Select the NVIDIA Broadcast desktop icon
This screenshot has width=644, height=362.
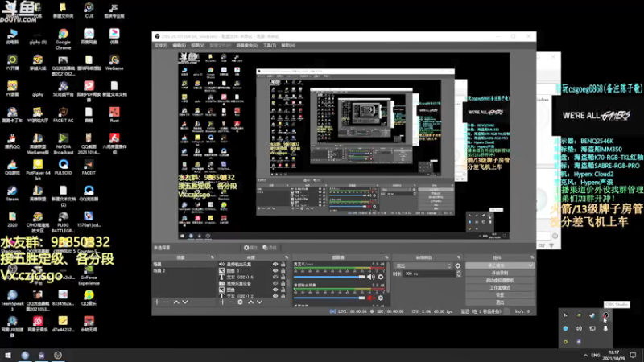point(64,143)
